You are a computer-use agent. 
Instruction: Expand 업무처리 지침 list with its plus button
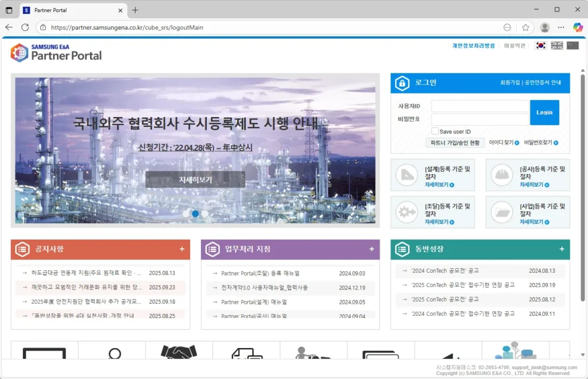[372, 249]
